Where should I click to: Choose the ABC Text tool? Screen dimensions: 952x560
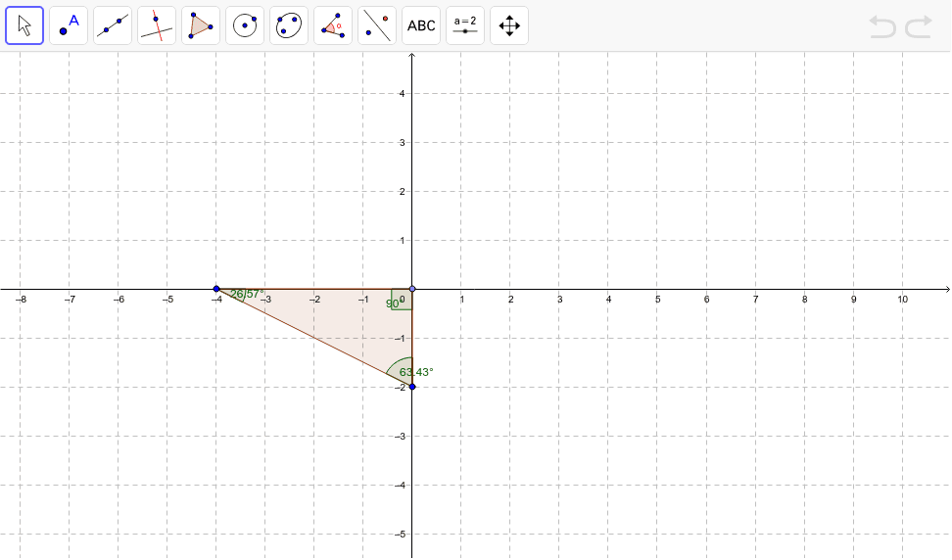click(x=421, y=25)
